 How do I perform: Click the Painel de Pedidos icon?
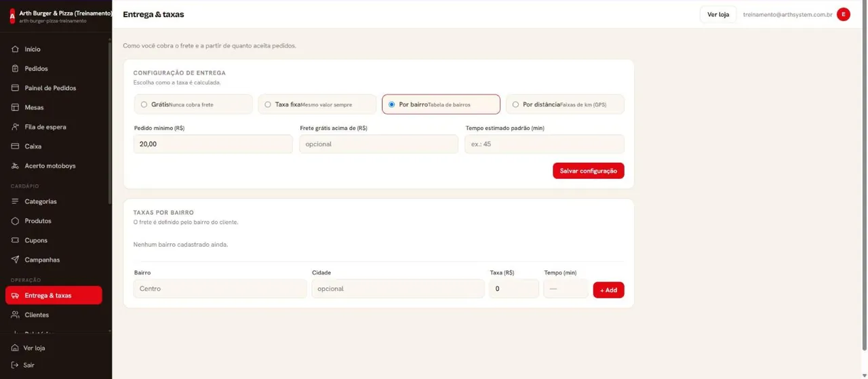click(x=15, y=88)
